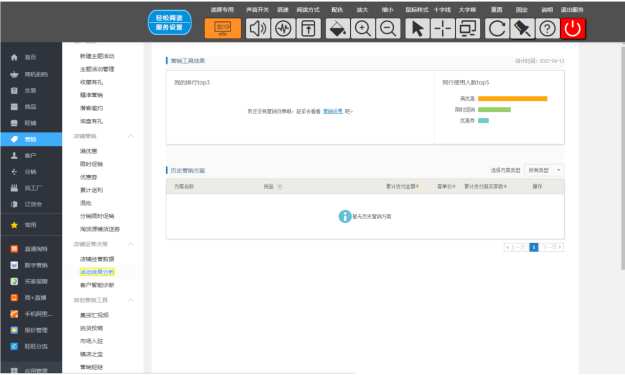Zoom out with the 缩小 magnifier
Screen dimensions: 625x375
pos(388,28)
